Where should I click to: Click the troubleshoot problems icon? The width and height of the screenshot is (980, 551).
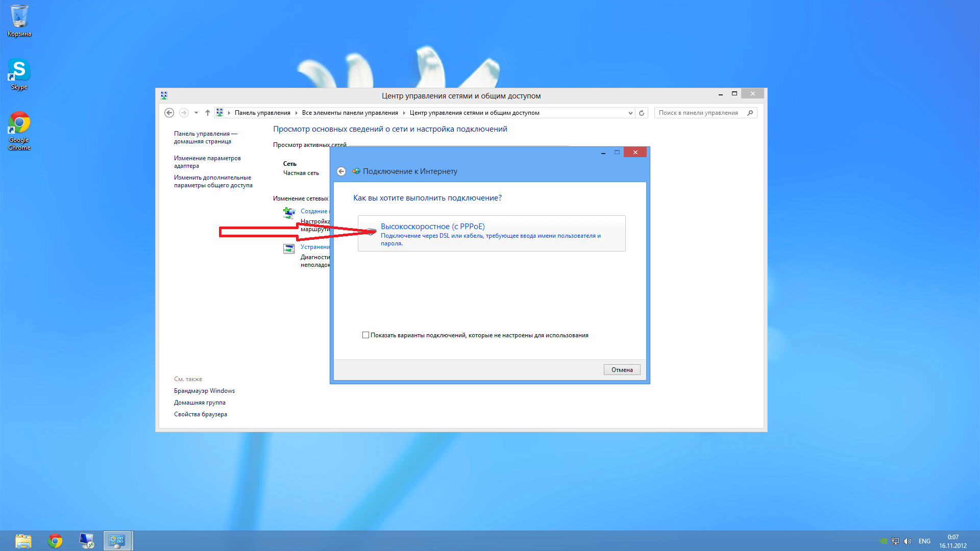289,248
